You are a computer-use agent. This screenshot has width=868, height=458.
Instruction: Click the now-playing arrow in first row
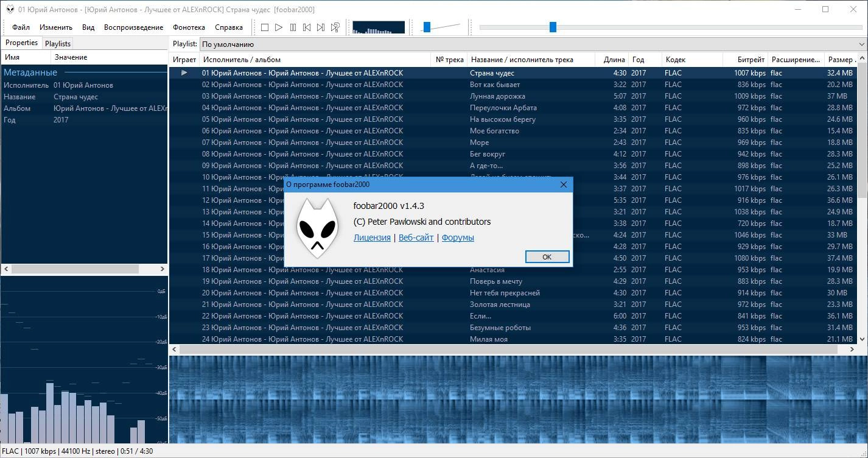(x=184, y=72)
